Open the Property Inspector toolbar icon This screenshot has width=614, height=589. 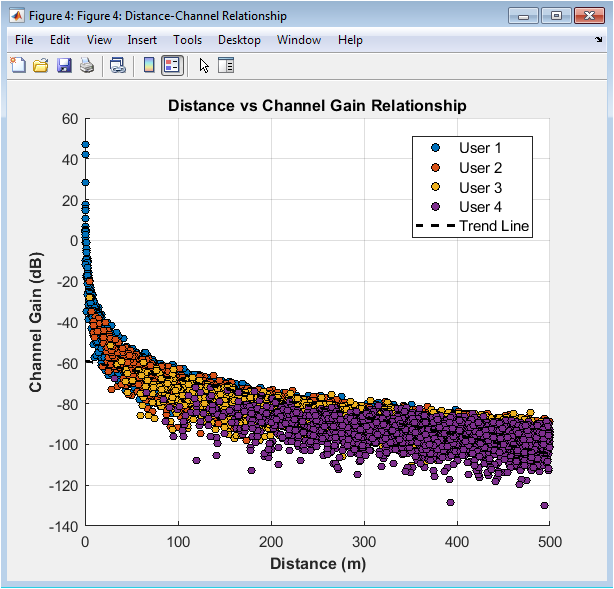(225, 66)
